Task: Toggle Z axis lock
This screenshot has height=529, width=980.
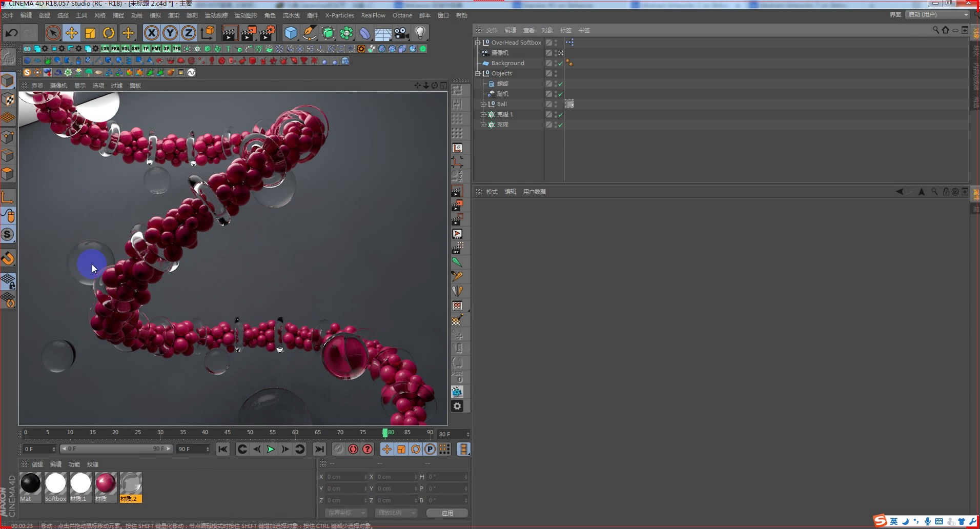Action: tap(188, 33)
